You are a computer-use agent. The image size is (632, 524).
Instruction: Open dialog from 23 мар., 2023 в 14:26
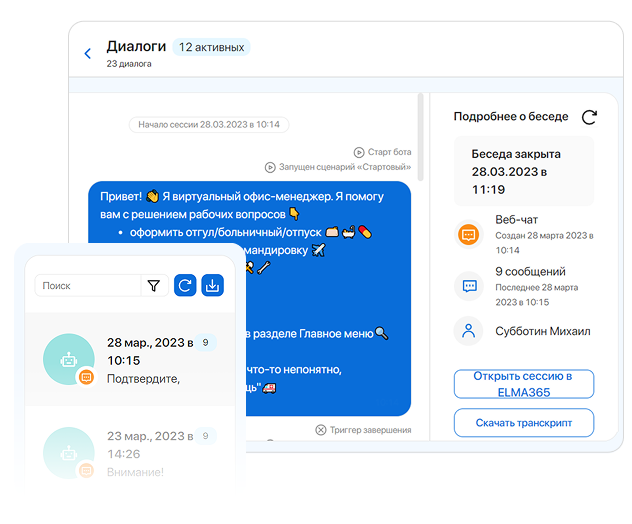pyautogui.click(x=130, y=453)
